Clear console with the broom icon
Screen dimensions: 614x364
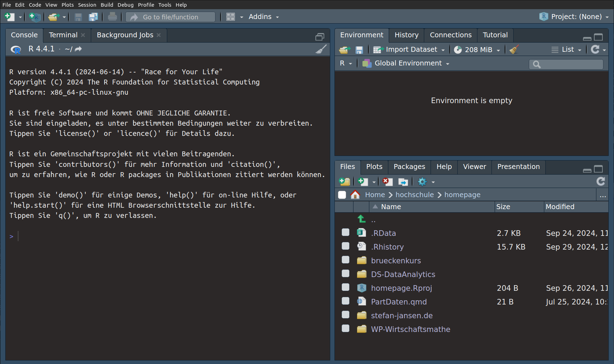click(321, 49)
